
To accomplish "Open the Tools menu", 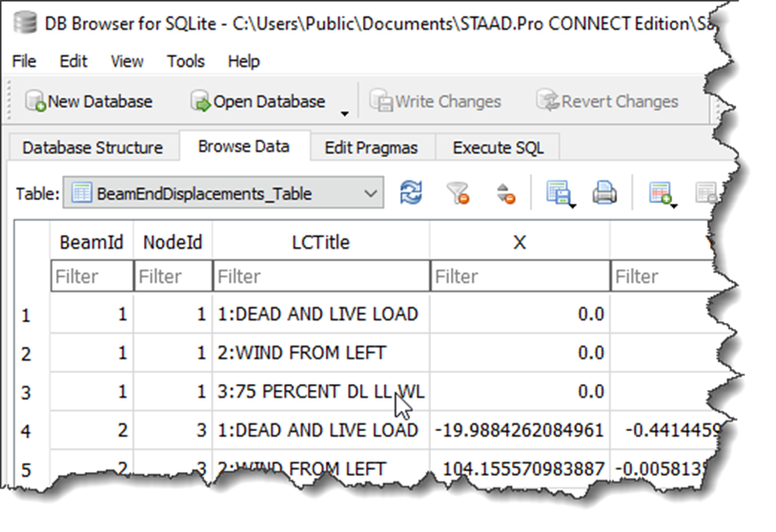I will [186, 61].
